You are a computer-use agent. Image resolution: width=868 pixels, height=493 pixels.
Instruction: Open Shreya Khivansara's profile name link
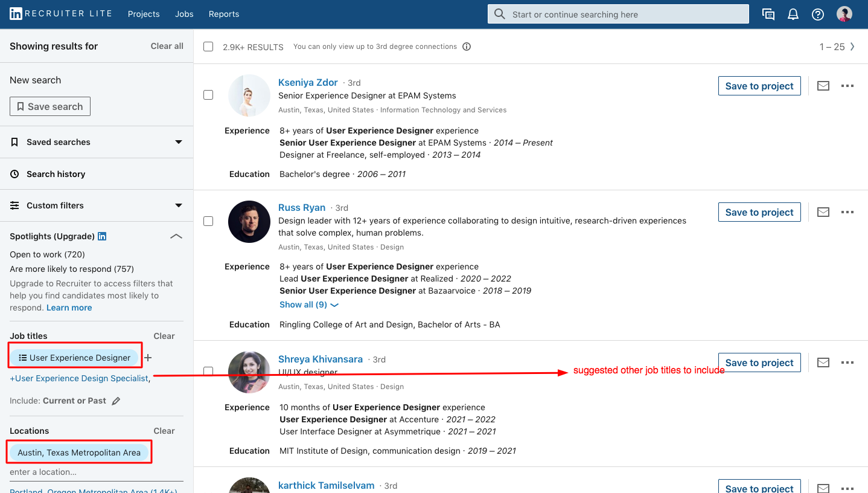[321, 359]
